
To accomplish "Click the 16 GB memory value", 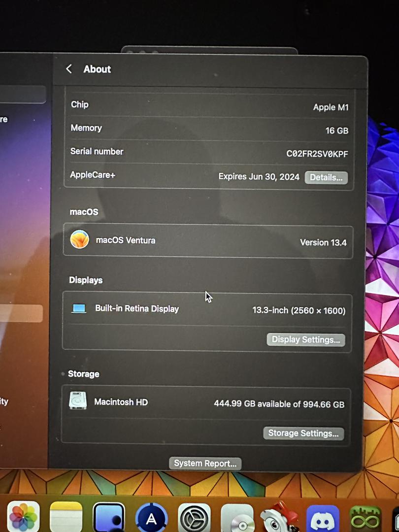I will pos(337,131).
